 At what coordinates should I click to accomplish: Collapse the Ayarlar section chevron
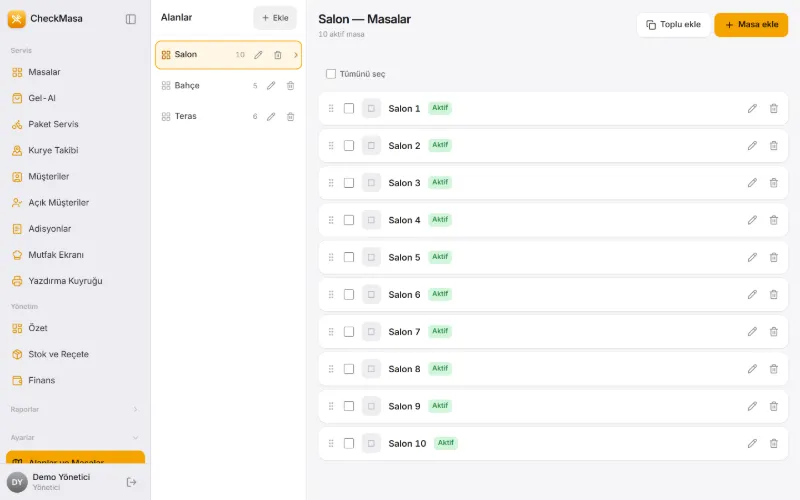(135, 438)
